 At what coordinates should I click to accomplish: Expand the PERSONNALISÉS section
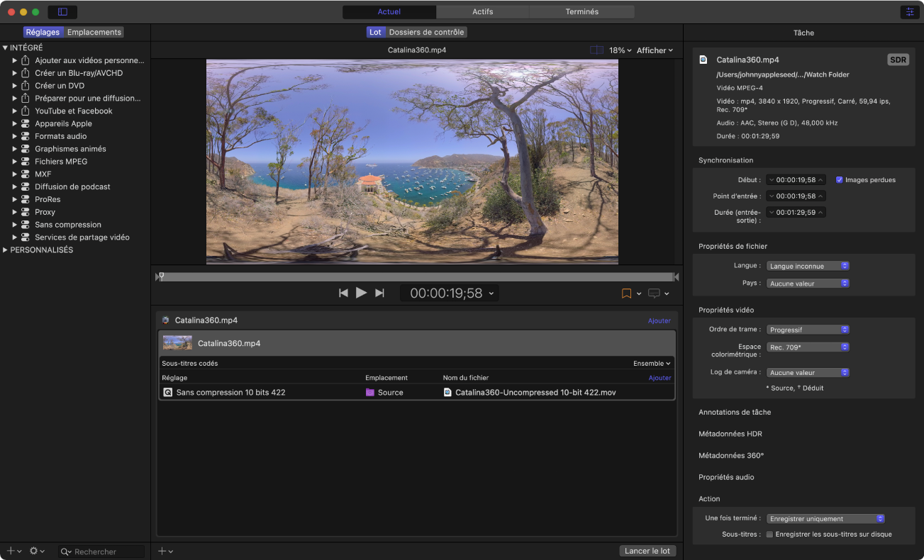(x=6, y=250)
